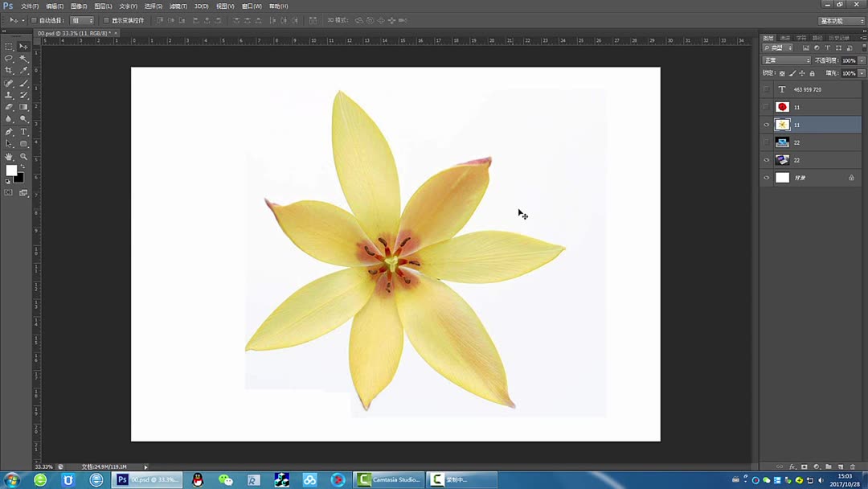Viewport: 868px width, 489px height.
Task: Show the hidden text layer 463 959 720
Action: [766, 89]
